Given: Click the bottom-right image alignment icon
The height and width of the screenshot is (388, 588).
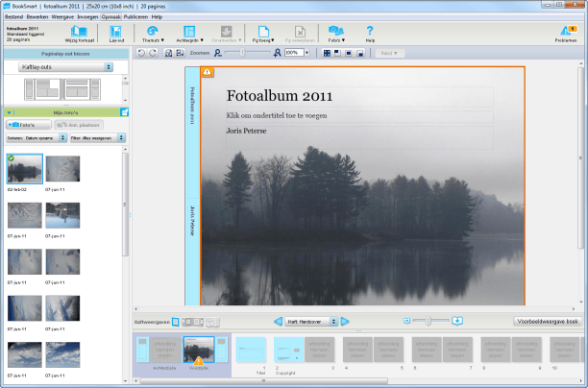Looking at the screenshot, I should [x=360, y=53].
